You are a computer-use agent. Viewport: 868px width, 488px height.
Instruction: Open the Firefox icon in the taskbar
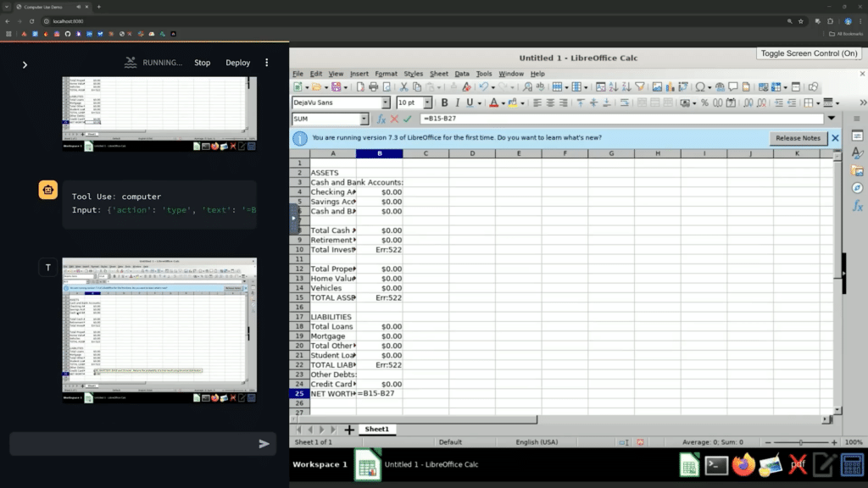pos(743,465)
